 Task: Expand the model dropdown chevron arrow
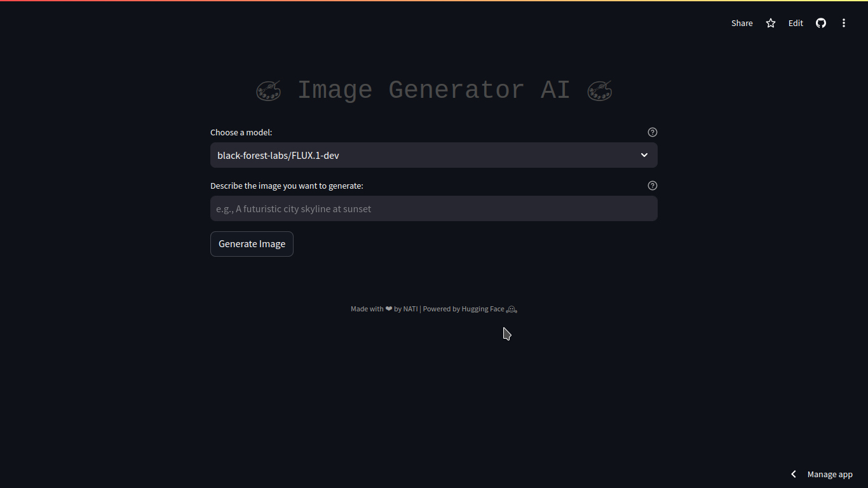(644, 155)
